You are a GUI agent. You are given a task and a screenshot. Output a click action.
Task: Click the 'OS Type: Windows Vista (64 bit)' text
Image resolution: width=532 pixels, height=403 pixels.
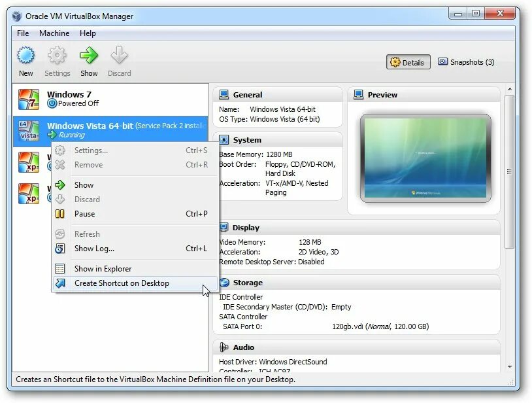point(269,119)
